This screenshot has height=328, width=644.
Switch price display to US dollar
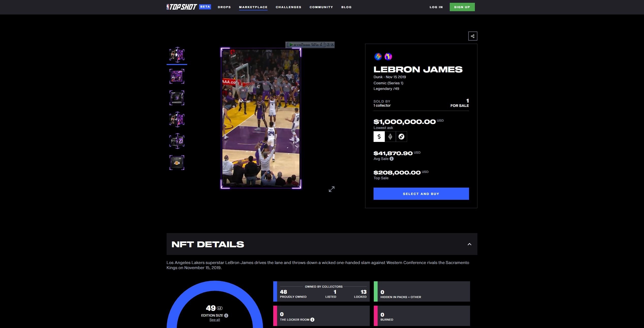click(379, 137)
